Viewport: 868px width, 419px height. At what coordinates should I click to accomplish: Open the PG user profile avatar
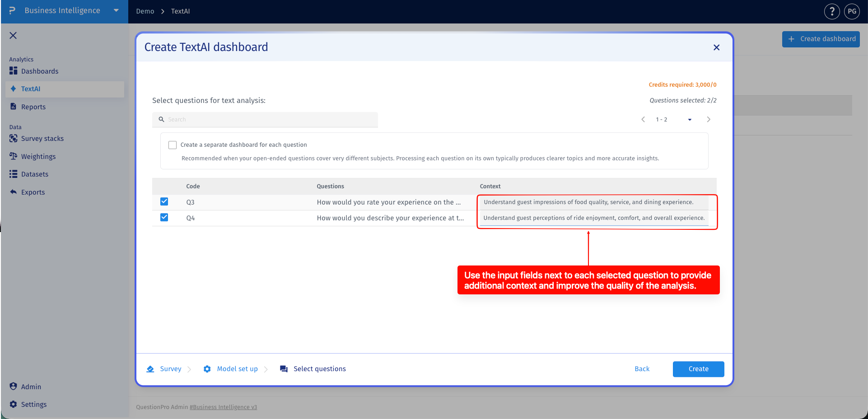(852, 11)
